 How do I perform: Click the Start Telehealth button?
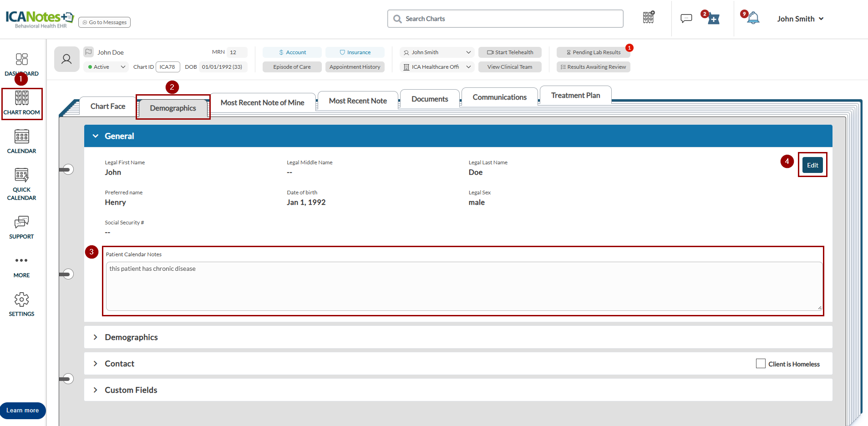pyautogui.click(x=509, y=52)
